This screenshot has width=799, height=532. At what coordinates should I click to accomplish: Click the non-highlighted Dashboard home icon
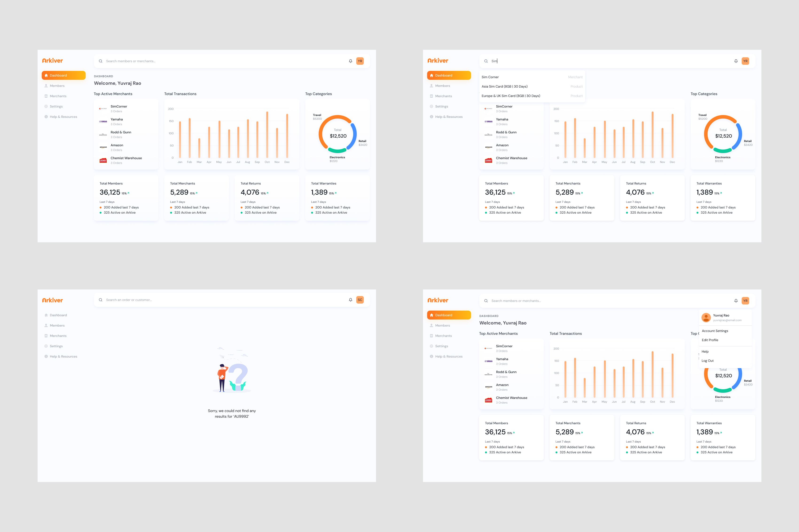coord(46,315)
